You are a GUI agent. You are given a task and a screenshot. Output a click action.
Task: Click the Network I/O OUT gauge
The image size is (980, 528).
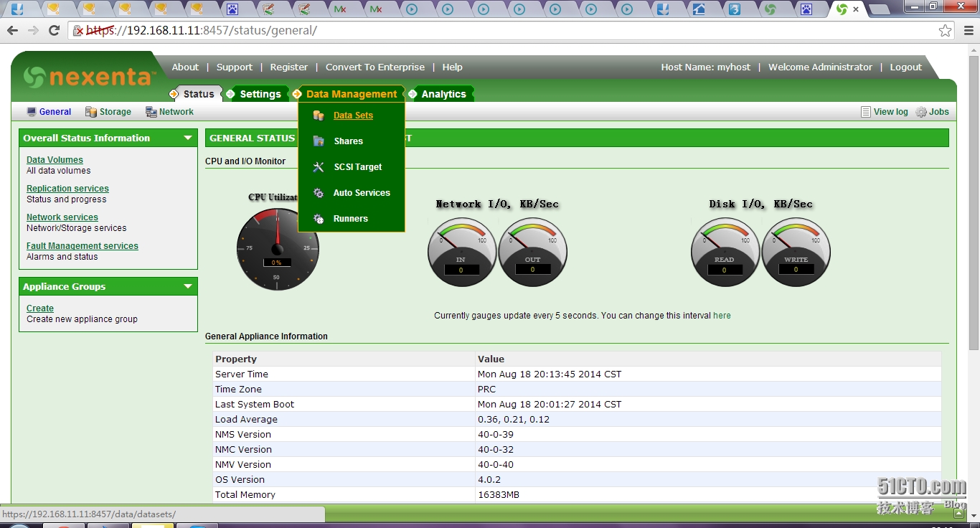(532, 253)
